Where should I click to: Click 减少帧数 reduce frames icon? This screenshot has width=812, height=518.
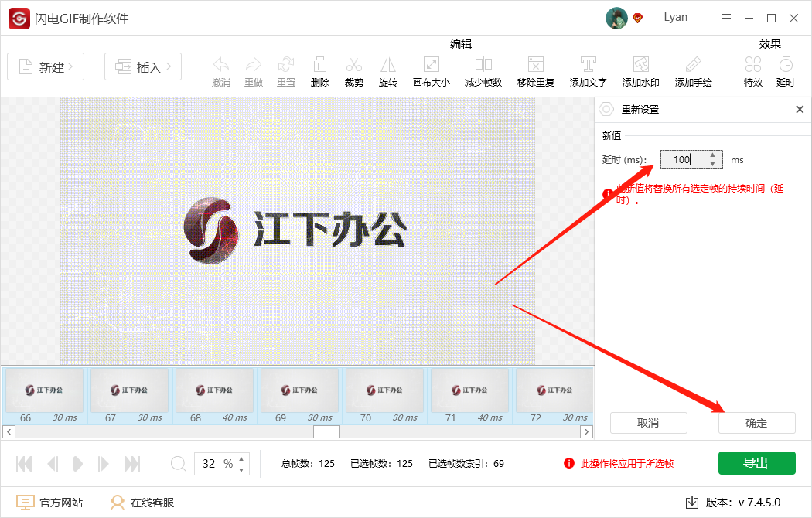pos(483,65)
